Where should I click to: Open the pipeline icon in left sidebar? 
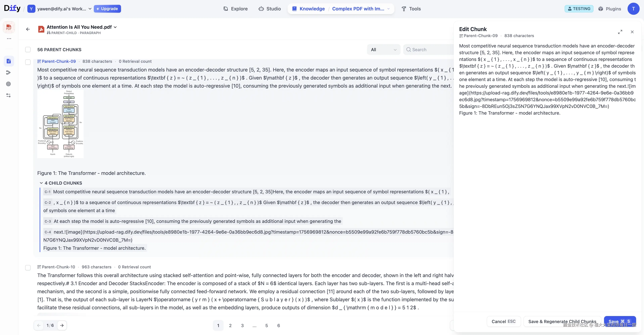pos(9,73)
